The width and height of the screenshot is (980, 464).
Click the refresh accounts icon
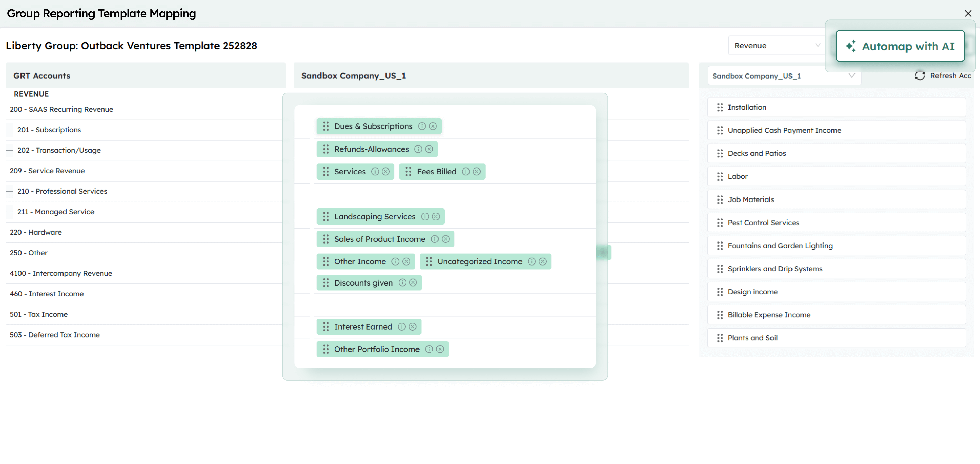click(920, 76)
